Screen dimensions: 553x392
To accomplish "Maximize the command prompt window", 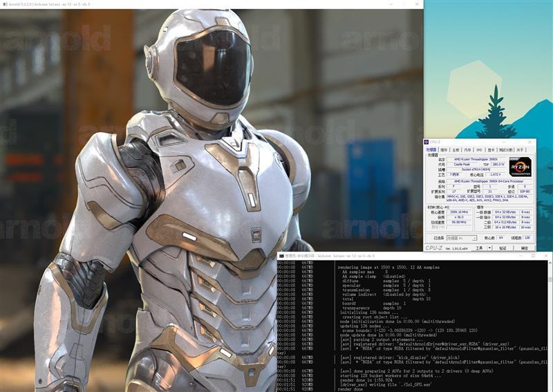I will coord(533,256).
